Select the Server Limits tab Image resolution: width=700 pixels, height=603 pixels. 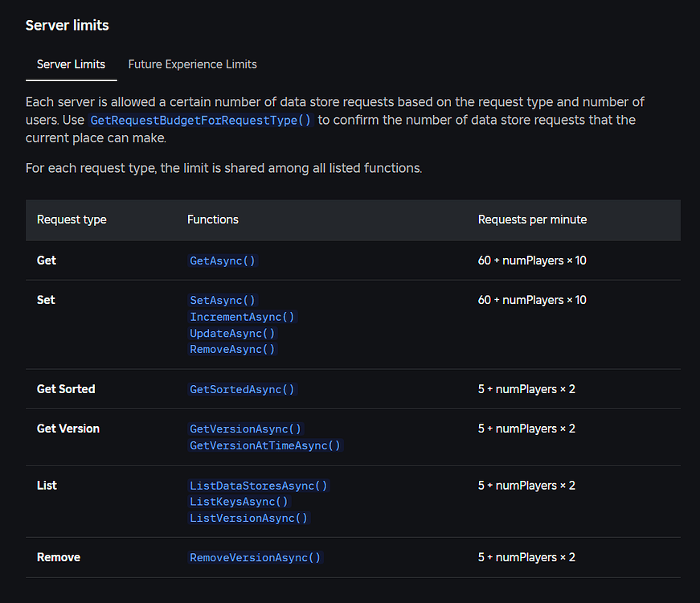coord(71,64)
